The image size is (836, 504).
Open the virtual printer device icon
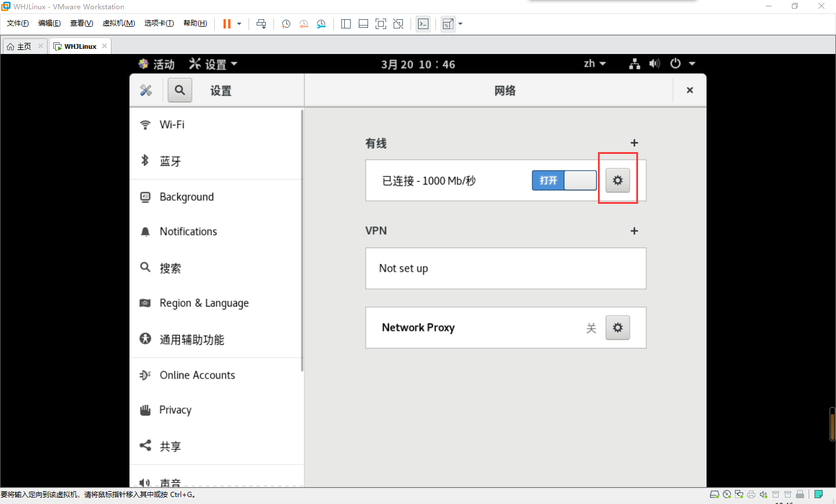point(751,494)
